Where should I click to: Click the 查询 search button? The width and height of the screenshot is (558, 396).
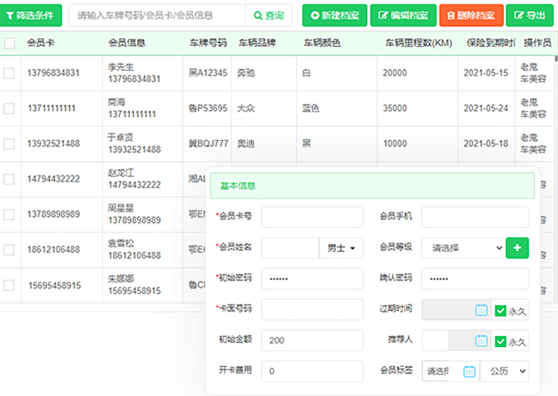tap(269, 15)
